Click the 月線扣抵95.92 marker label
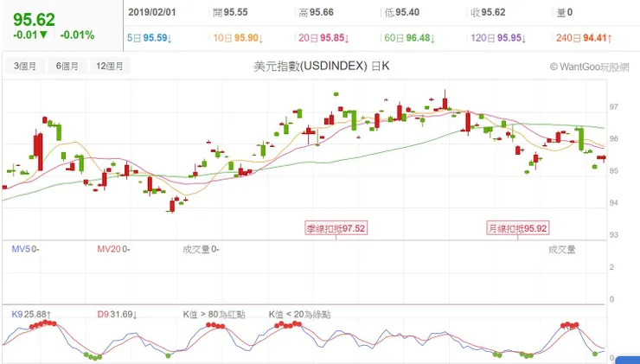 pyautogui.click(x=517, y=228)
